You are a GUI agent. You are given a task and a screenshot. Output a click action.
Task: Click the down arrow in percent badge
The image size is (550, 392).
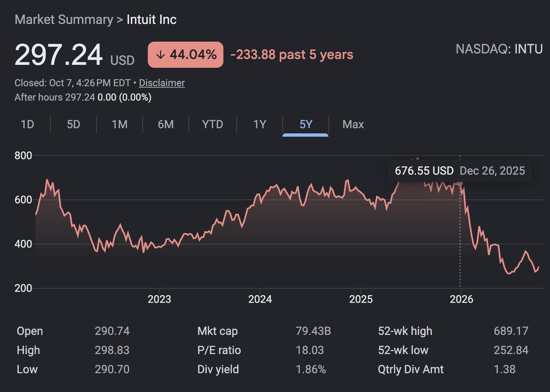coord(160,55)
